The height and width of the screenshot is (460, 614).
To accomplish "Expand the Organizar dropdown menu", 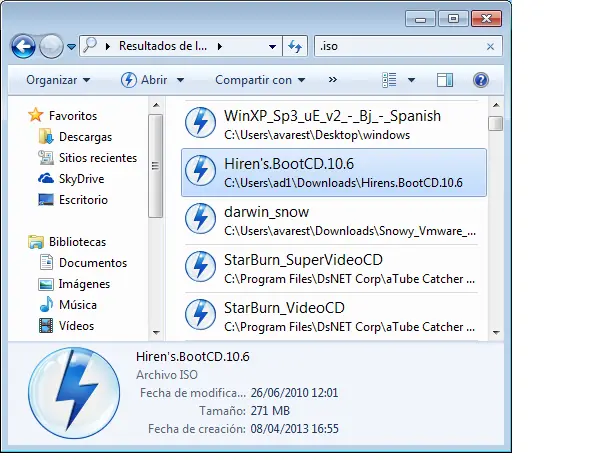I will click(x=58, y=80).
